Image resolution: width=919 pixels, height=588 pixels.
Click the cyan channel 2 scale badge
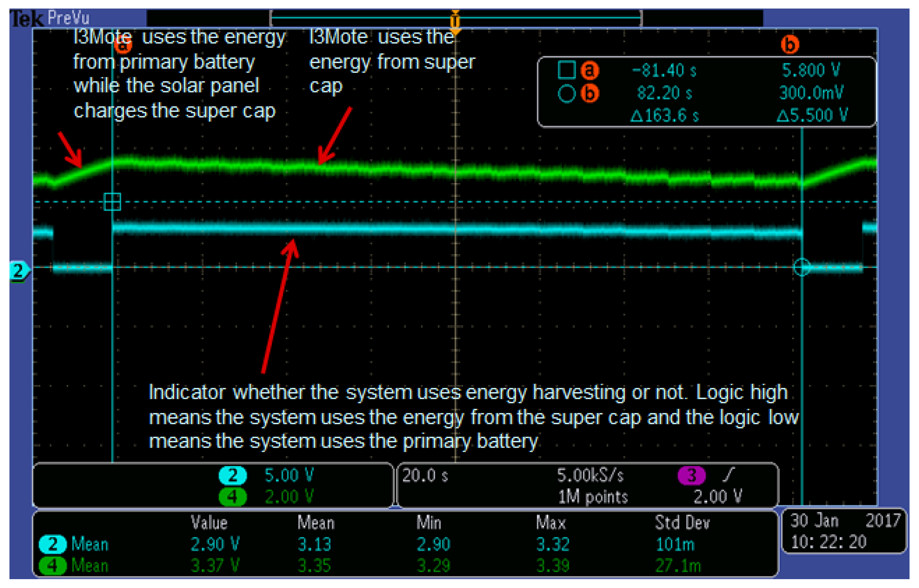click(232, 475)
